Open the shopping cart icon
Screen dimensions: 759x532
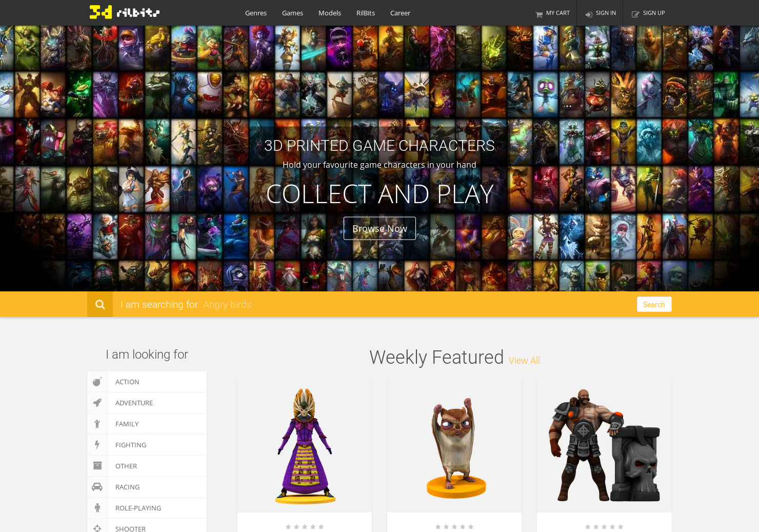[x=539, y=15]
